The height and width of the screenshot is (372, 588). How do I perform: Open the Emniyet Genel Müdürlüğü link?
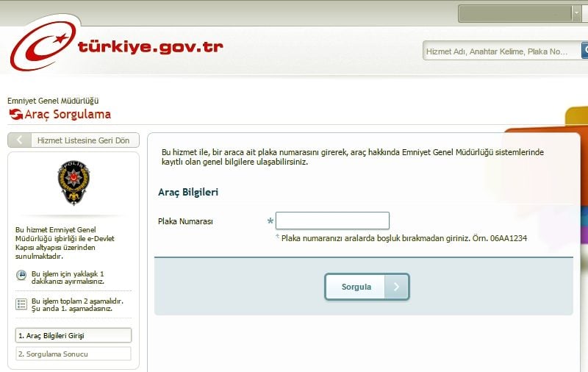click(53, 101)
